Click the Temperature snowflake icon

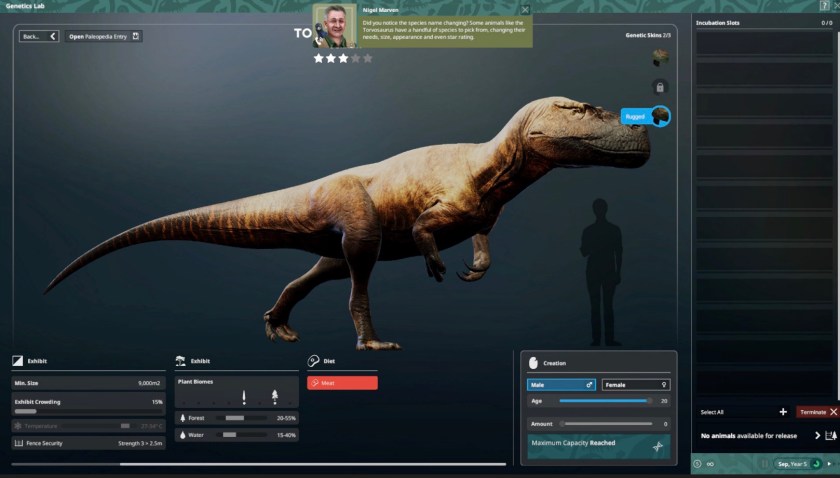(18, 426)
